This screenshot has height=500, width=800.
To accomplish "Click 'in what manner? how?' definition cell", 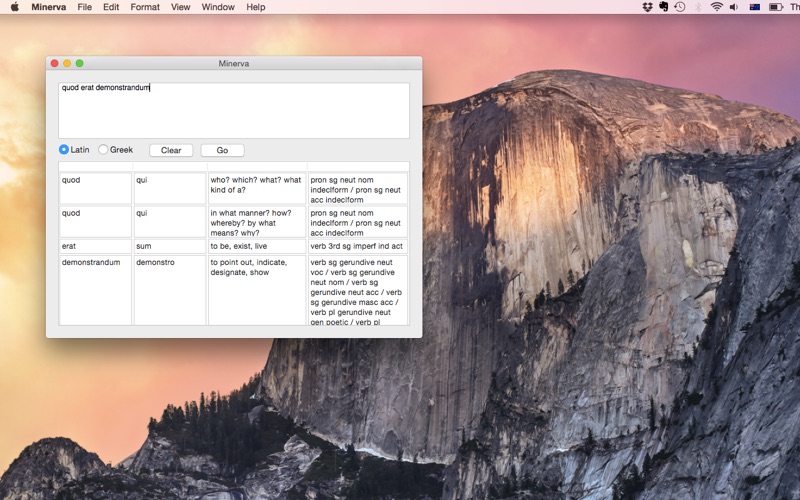I will [257, 221].
